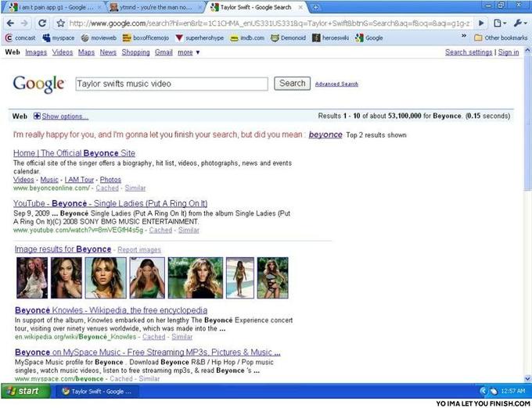Open the Windows start menu
This screenshot has width=532, height=408.
[26, 391]
